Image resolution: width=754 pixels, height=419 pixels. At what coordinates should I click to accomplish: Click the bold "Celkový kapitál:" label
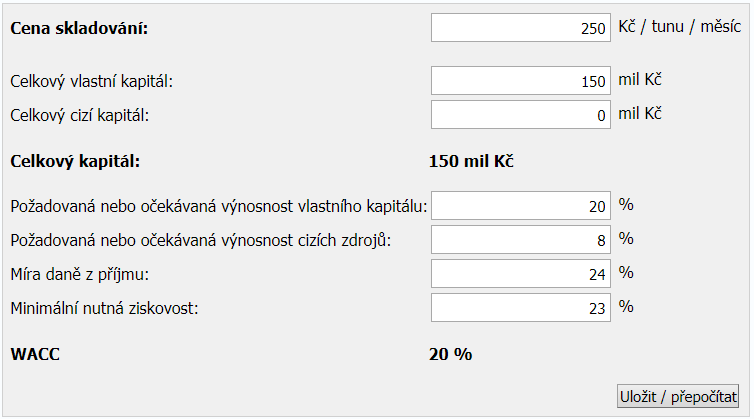pos(75,160)
